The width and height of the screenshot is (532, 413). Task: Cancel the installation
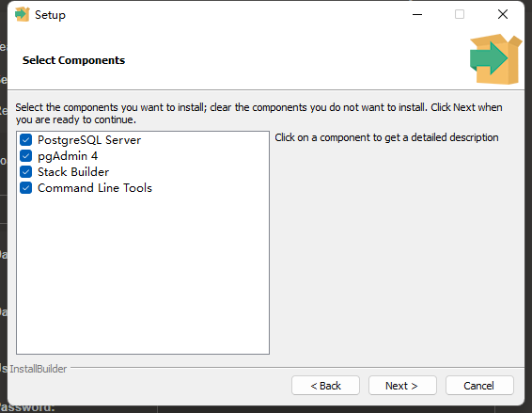click(479, 386)
